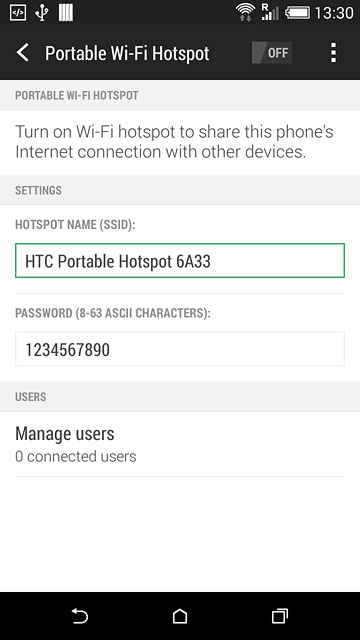Tap 0 connected users text

(76, 456)
